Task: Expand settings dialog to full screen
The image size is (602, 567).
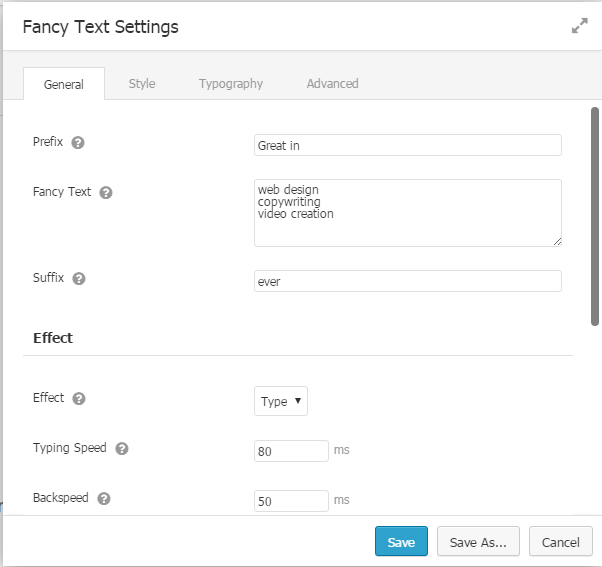Action: [579, 27]
